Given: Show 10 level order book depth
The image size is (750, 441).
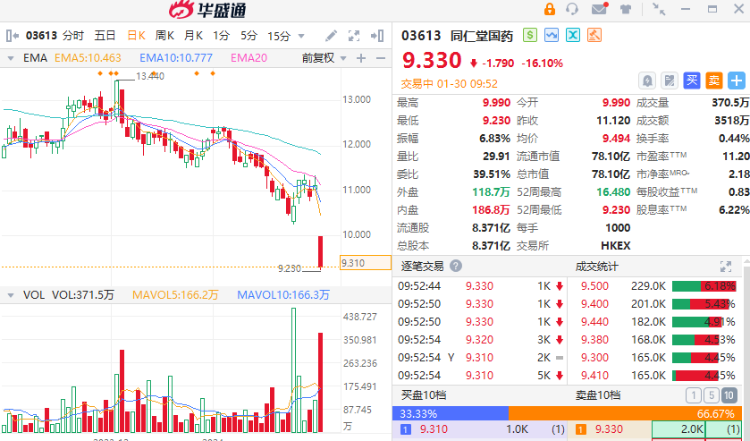Looking at the screenshot, I should click(728, 395).
